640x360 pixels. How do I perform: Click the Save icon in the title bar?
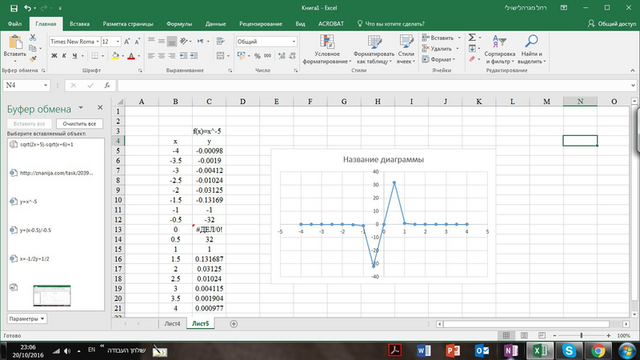click(x=13, y=8)
